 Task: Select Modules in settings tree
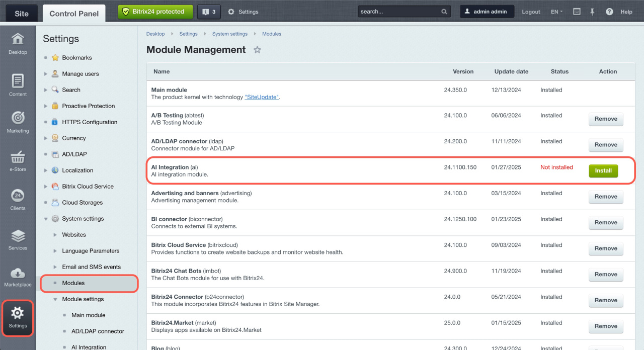click(x=73, y=283)
